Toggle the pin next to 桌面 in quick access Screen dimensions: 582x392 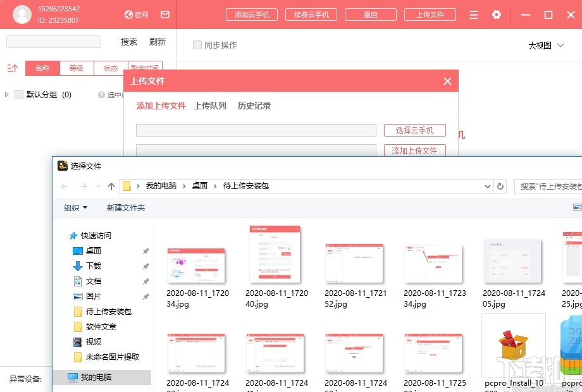[x=145, y=250]
